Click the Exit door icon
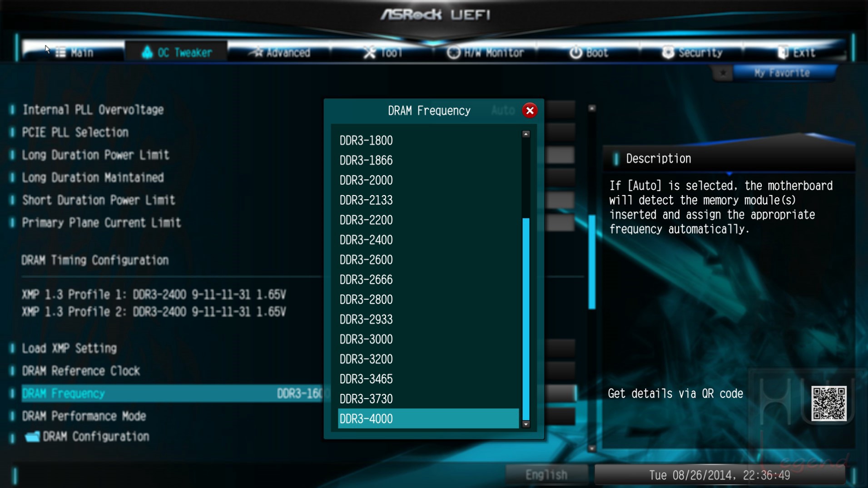 pyautogui.click(x=783, y=53)
